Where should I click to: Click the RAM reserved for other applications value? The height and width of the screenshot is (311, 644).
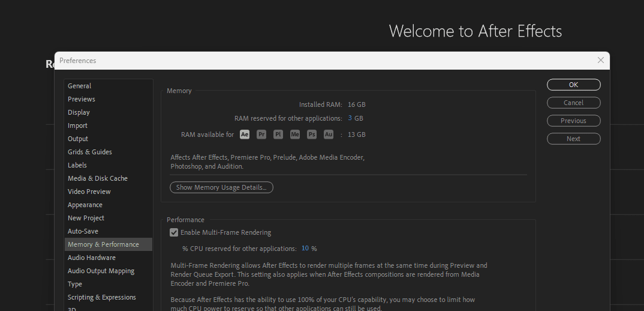(350, 118)
